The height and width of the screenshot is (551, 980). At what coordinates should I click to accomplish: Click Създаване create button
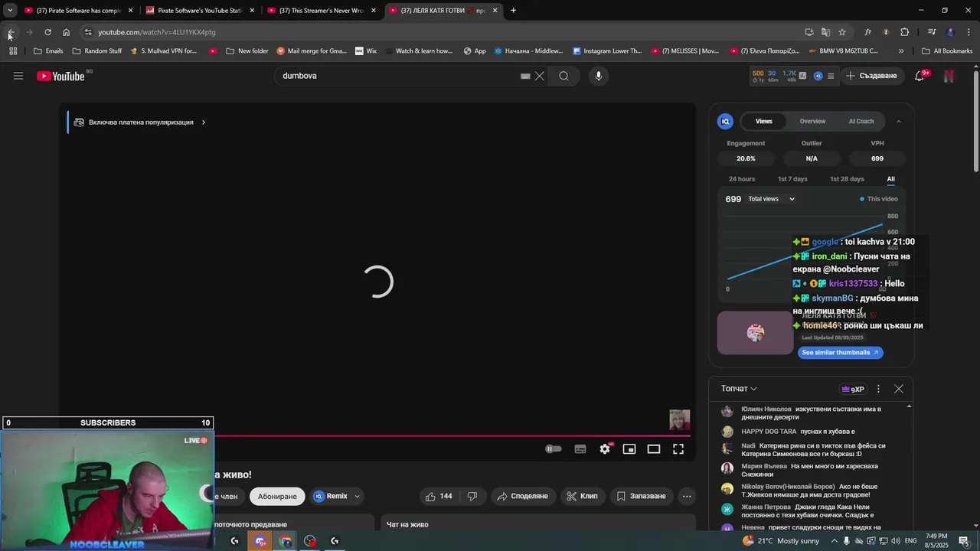coord(871,76)
